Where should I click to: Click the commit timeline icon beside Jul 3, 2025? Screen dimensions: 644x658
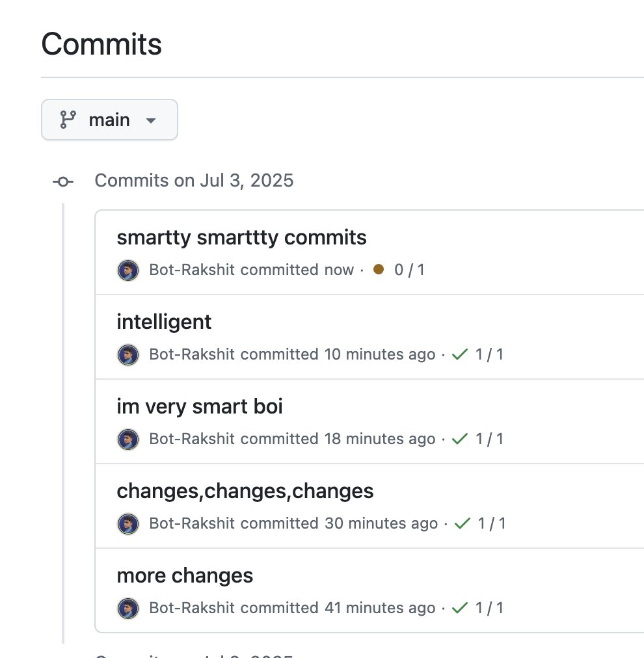[63, 181]
